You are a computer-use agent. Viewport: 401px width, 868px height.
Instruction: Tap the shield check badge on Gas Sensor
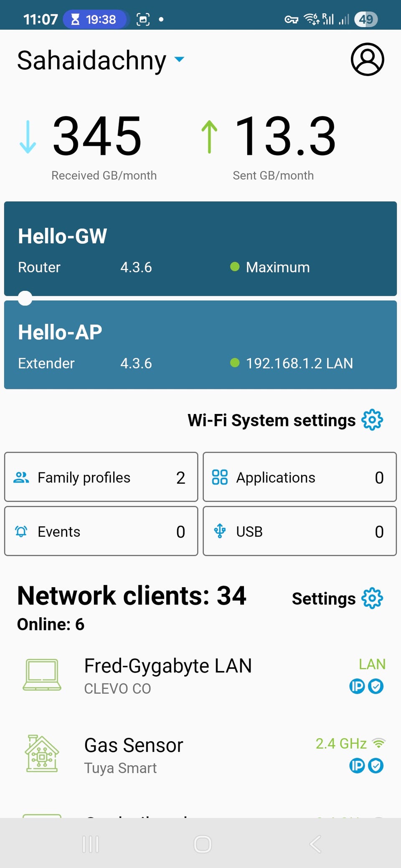(x=376, y=766)
